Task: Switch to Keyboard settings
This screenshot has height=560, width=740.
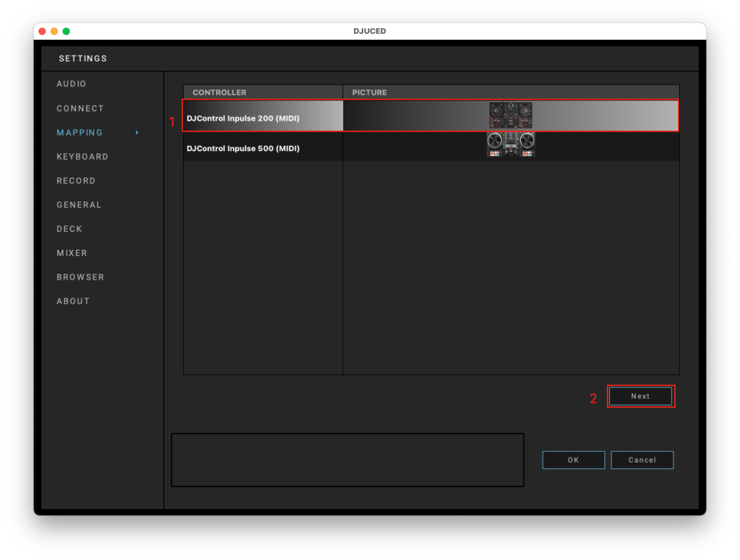Action: pos(82,157)
